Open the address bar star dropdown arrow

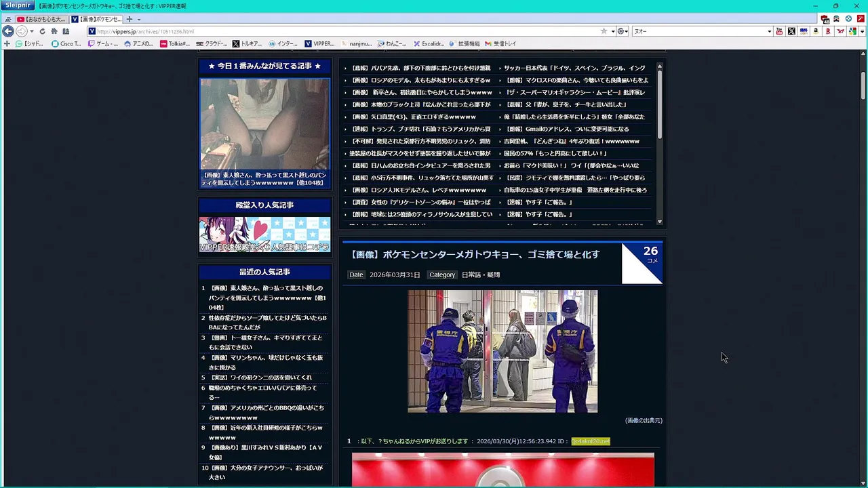click(612, 31)
